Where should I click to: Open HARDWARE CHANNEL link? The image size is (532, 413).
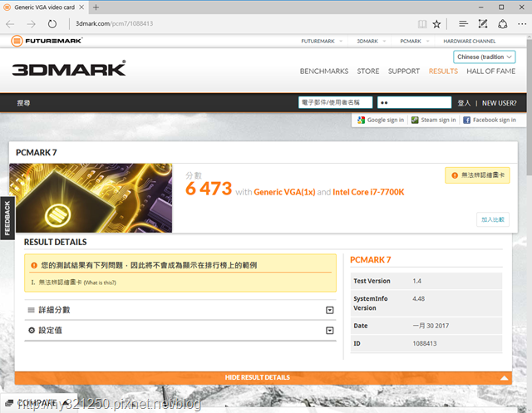click(x=469, y=41)
